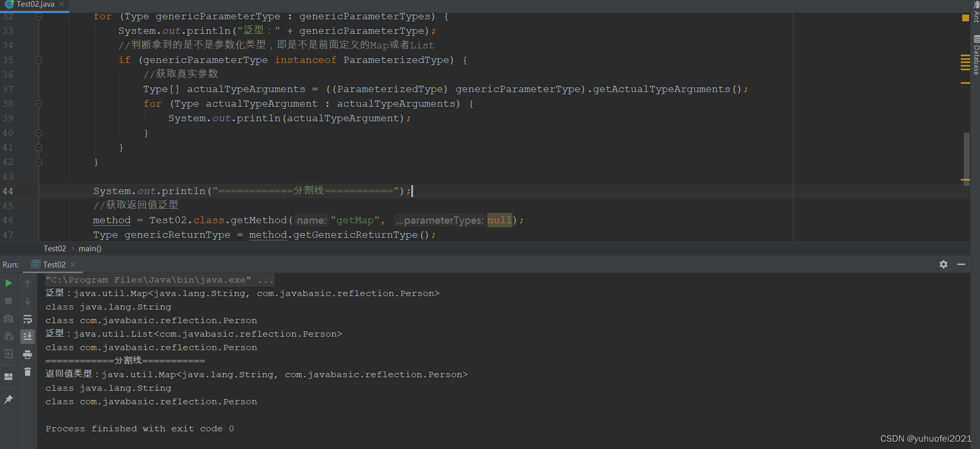Viewport: 980px width, 449px height.
Task: Hide the Run tool window
Action: [x=961, y=264]
